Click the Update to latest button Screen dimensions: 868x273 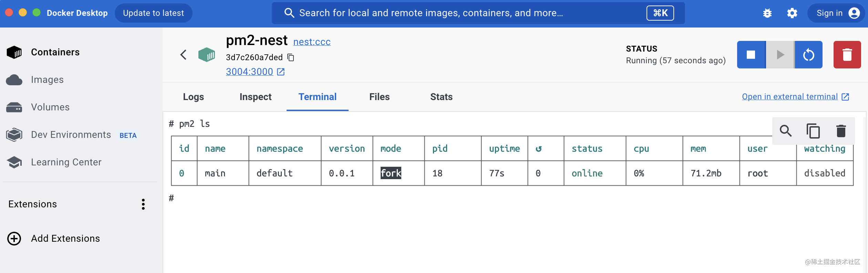153,13
